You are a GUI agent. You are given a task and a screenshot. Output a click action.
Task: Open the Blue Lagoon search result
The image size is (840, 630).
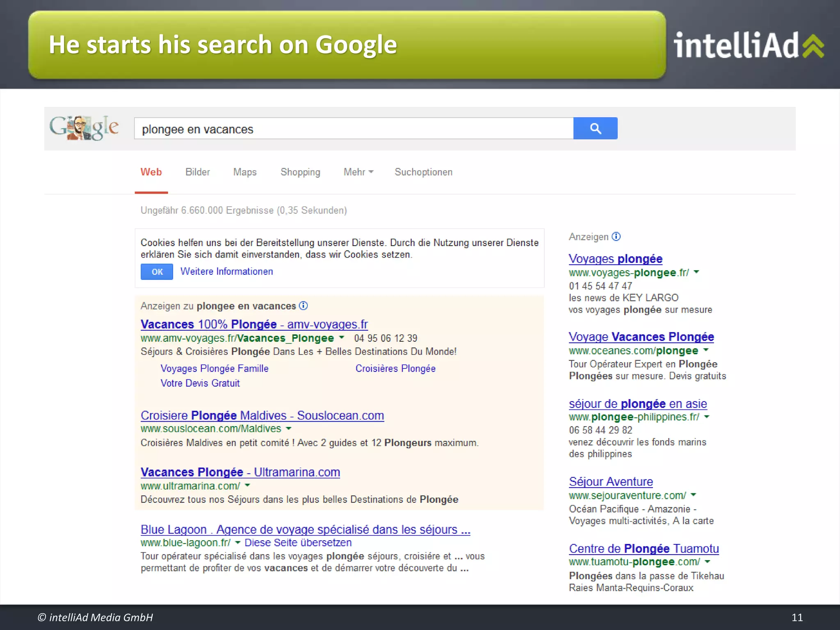(x=306, y=530)
